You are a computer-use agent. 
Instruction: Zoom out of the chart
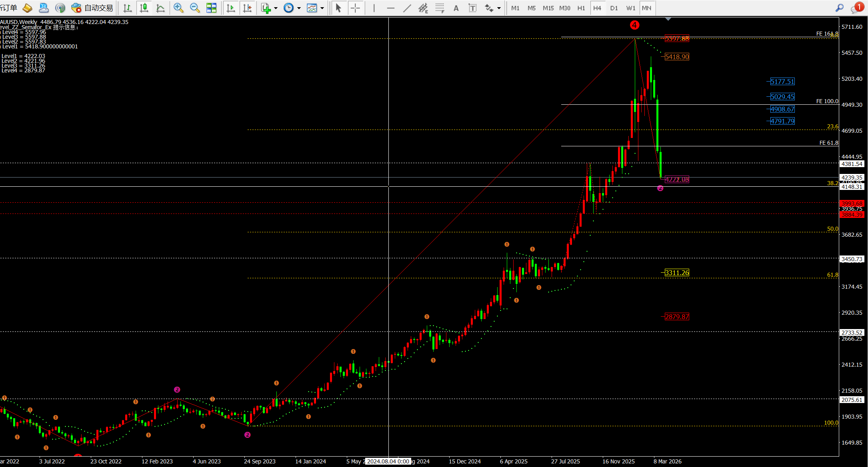pyautogui.click(x=195, y=8)
